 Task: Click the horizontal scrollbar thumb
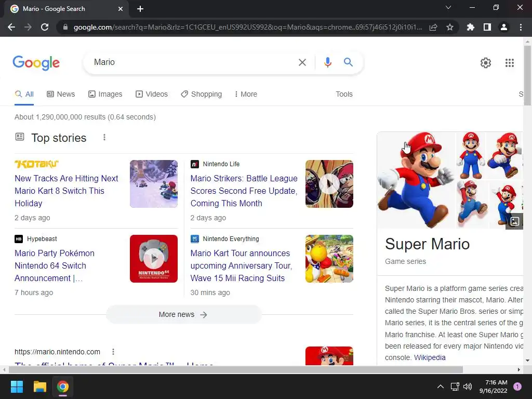coord(236,369)
